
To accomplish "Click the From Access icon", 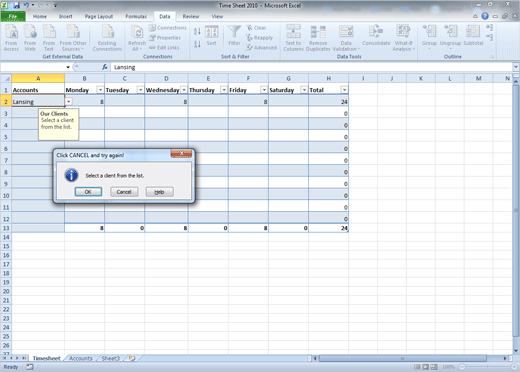I will click(11, 38).
